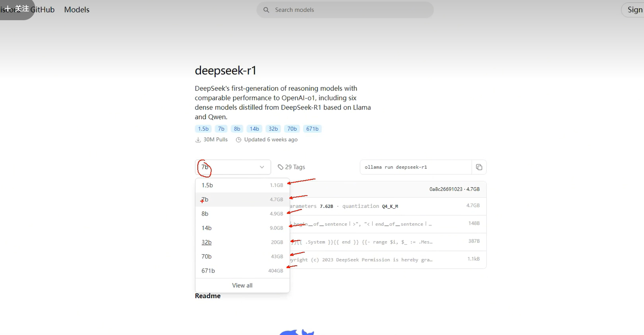Open the 29 Tags link

point(291,167)
